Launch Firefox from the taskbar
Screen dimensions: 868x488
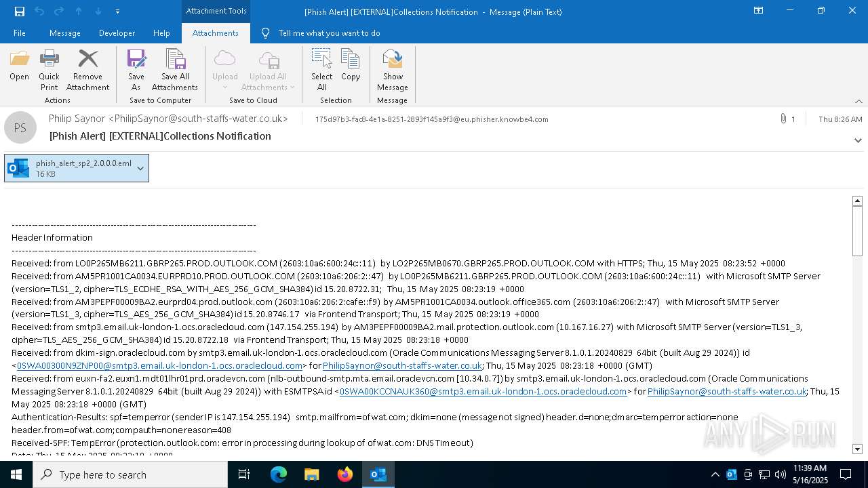(x=344, y=474)
